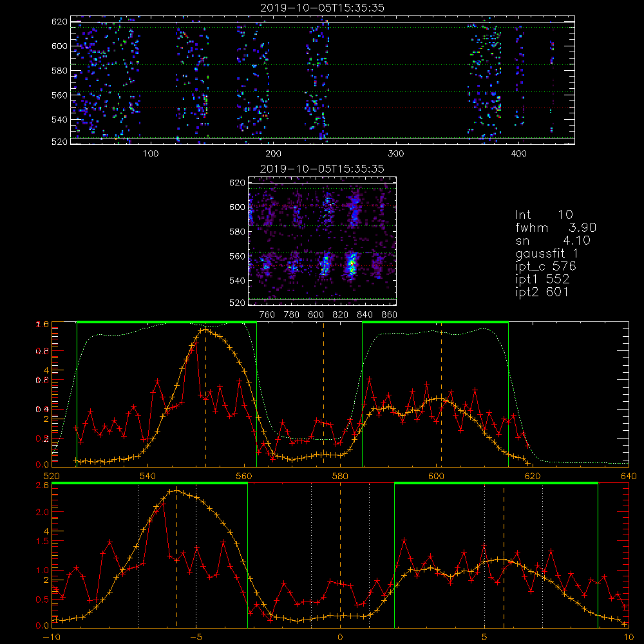
Task: Click y-axis label 540 on top image
Action: pyautogui.click(x=59, y=120)
